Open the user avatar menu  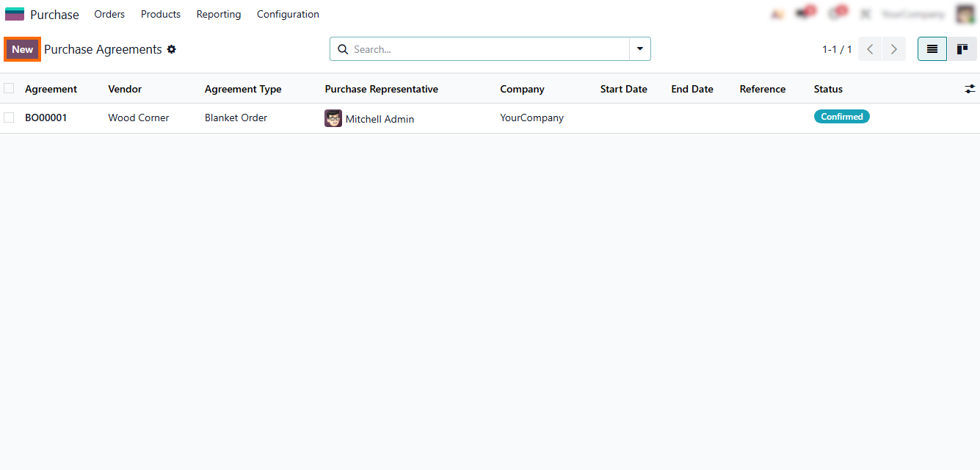pos(965,14)
